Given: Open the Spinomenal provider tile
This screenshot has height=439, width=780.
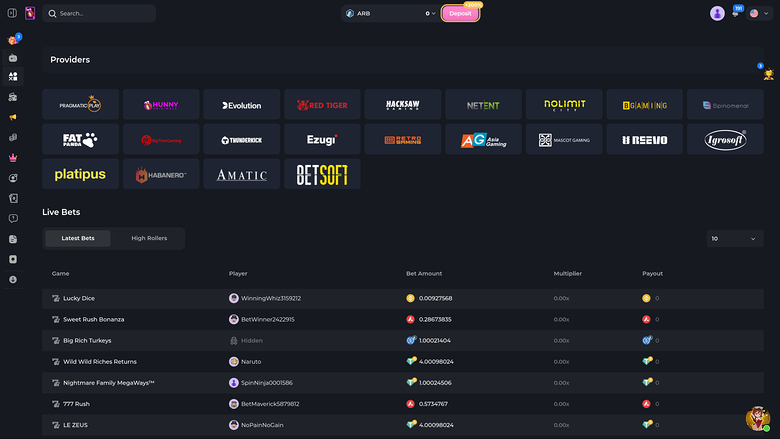Looking at the screenshot, I should (x=725, y=104).
